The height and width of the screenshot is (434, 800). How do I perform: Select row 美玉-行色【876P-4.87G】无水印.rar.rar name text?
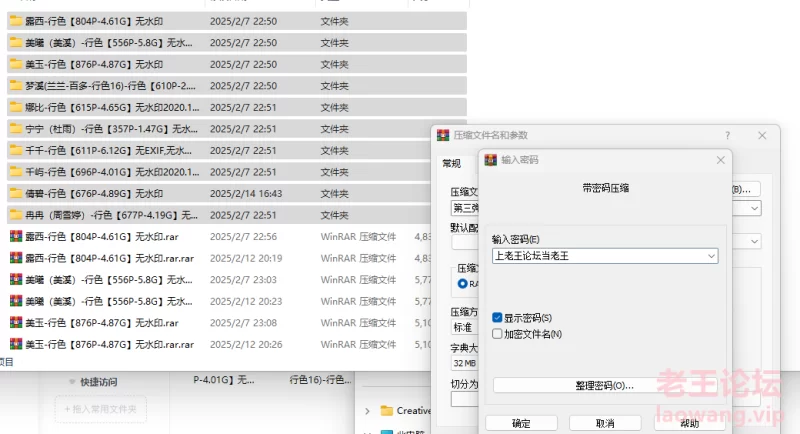tap(110, 344)
